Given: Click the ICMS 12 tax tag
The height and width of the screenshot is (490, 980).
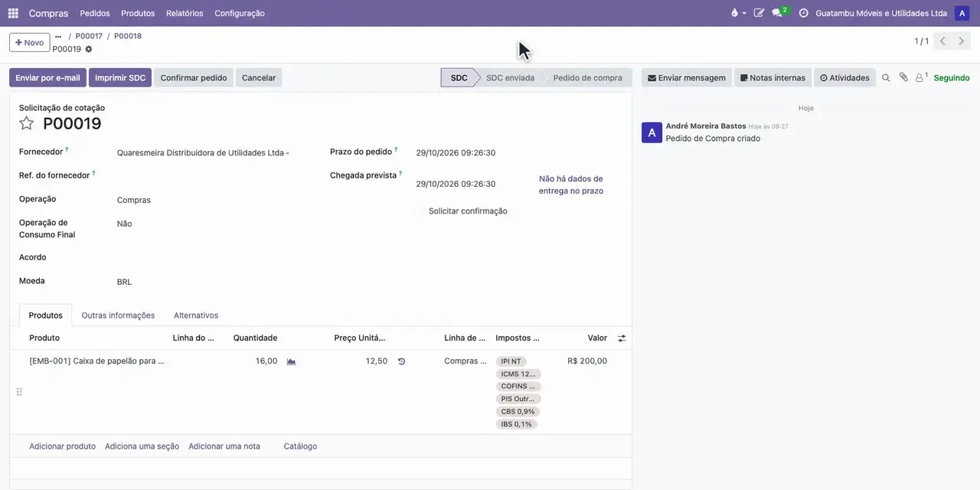Looking at the screenshot, I should [x=518, y=374].
